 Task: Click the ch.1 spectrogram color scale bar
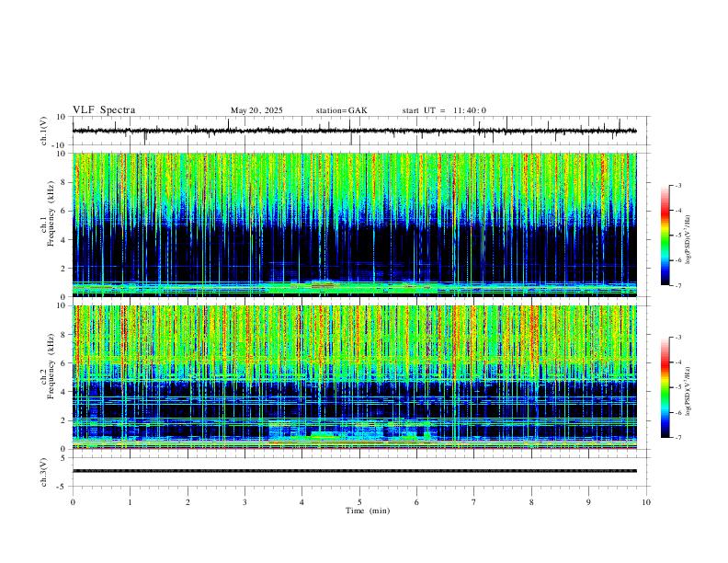(x=665, y=236)
